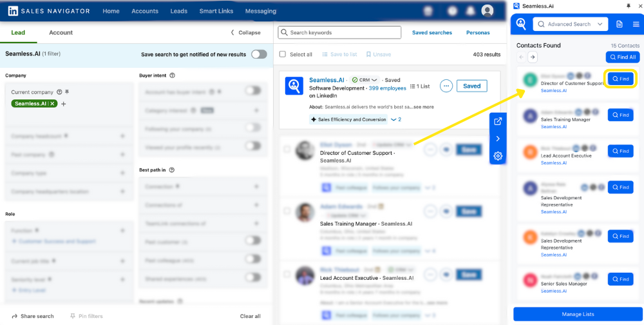Click the three-dot more button for Seamless.AI
Screen dimensions: 644x325
[446, 86]
